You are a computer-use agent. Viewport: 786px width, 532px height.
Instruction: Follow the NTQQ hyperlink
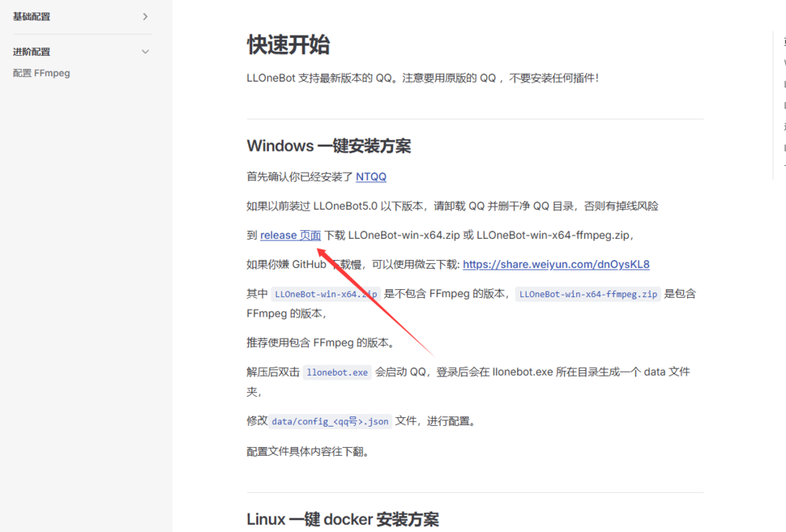371,177
